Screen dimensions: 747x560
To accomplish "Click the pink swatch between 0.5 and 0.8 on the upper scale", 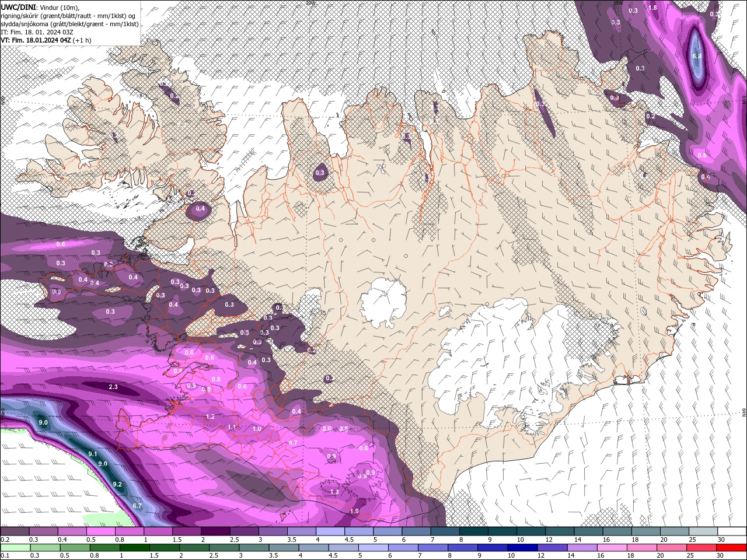I will coord(100,531).
